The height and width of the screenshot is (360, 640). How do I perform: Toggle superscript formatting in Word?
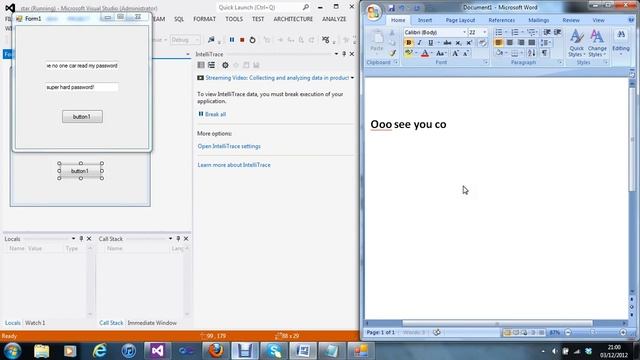469,43
